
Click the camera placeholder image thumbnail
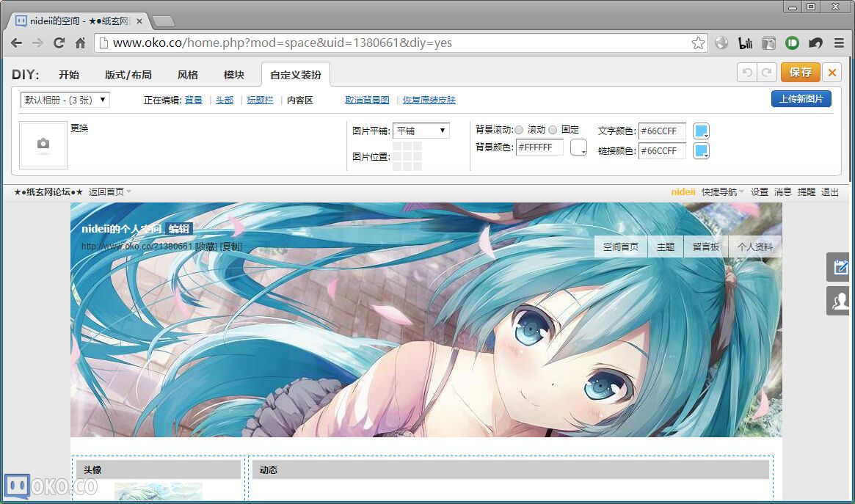point(43,145)
